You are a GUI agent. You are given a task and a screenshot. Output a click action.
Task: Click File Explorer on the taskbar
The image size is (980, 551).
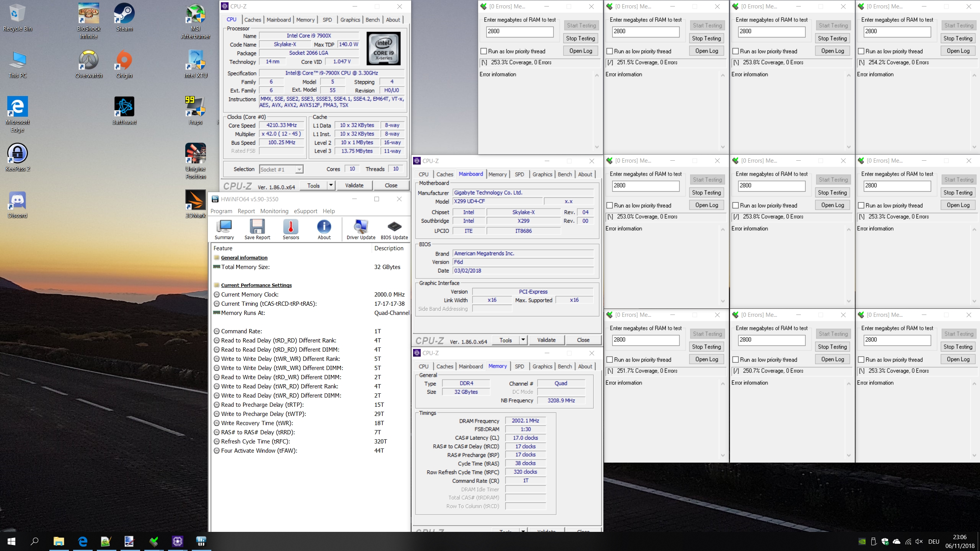click(x=58, y=541)
